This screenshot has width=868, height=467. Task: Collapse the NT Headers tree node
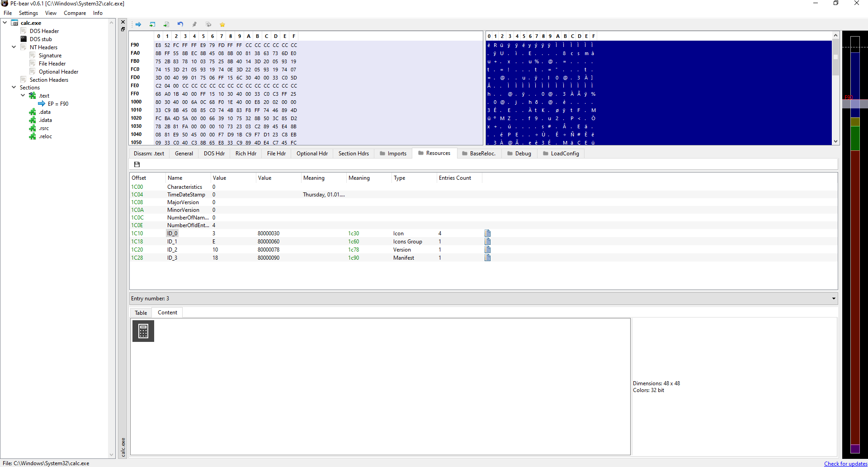(x=14, y=47)
